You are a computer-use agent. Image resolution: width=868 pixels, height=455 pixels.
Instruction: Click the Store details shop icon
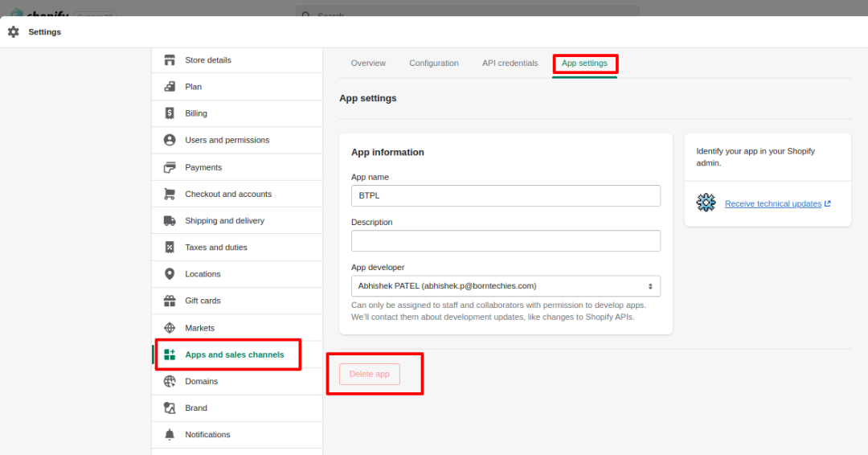pyautogui.click(x=170, y=59)
